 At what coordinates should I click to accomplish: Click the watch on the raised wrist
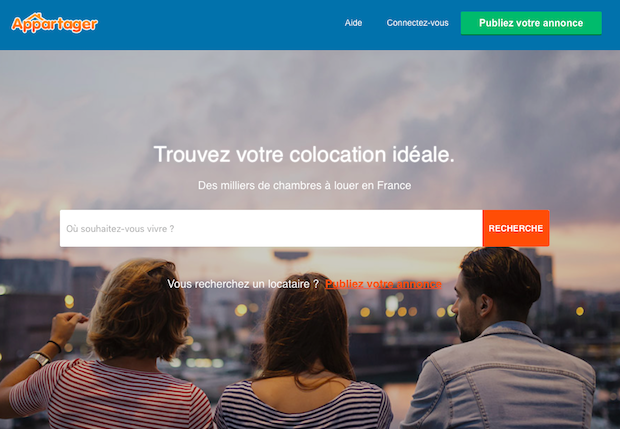pyautogui.click(x=40, y=358)
